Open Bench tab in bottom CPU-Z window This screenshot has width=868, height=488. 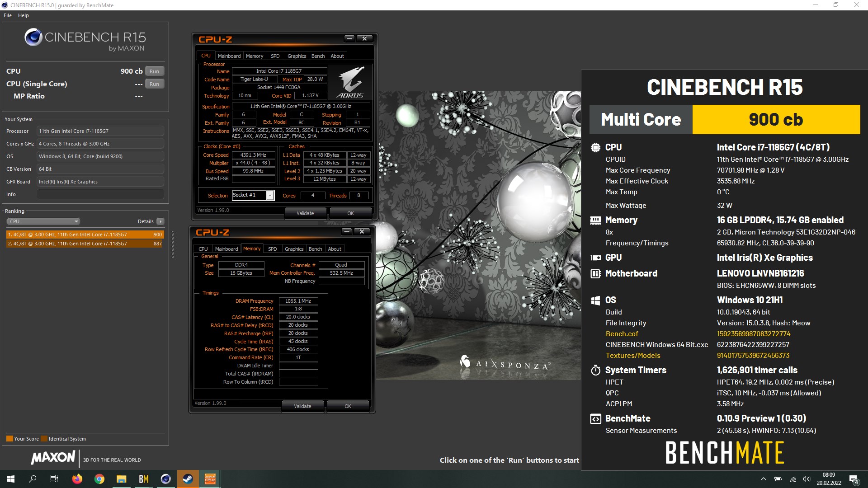click(x=316, y=249)
